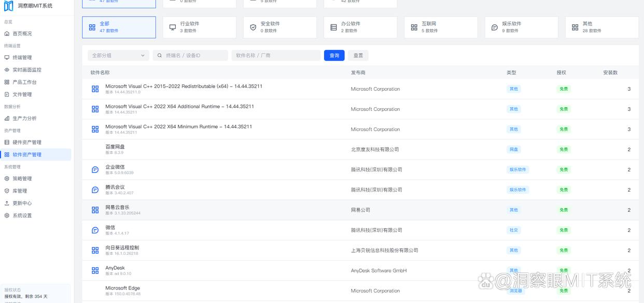This screenshot has height=303, width=644.
Task: Click the shield icon on 安全软件 card
Action: [x=253, y=27]
